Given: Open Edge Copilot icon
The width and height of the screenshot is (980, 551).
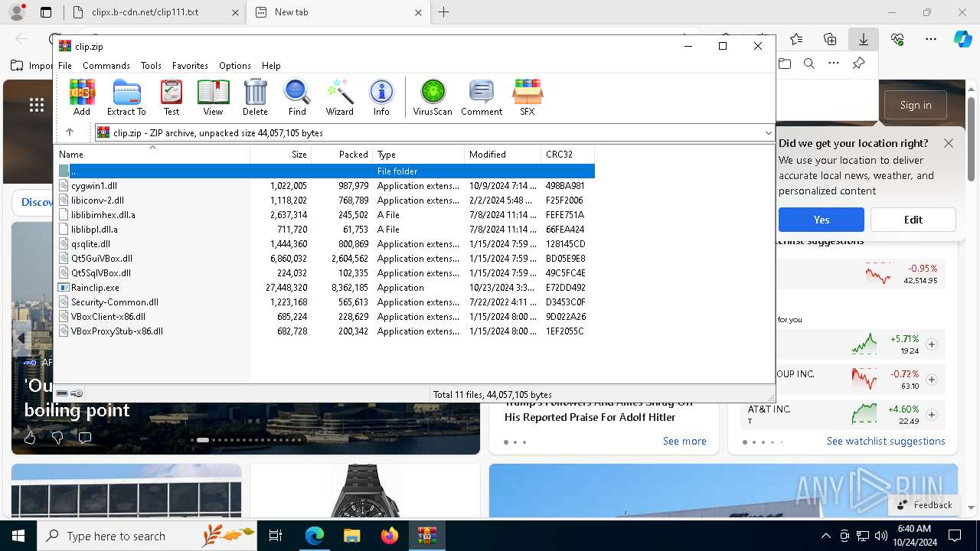Looking at the screenshot, I should [962, 39].
